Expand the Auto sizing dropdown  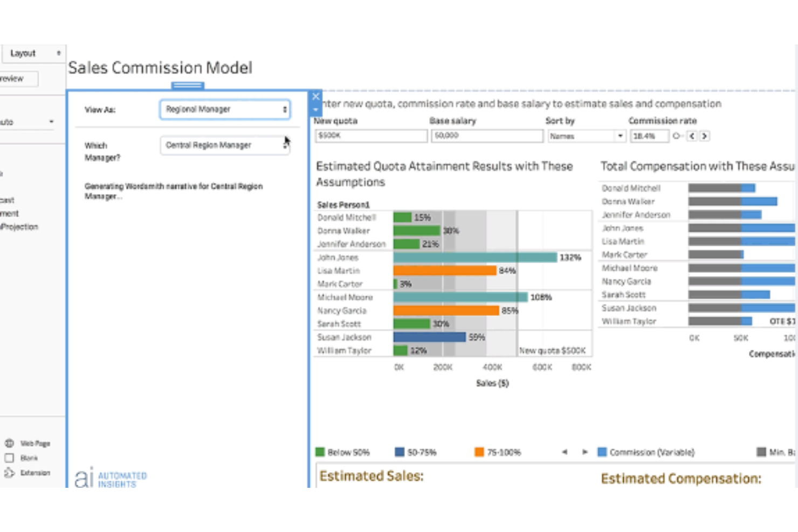(27, 121)
